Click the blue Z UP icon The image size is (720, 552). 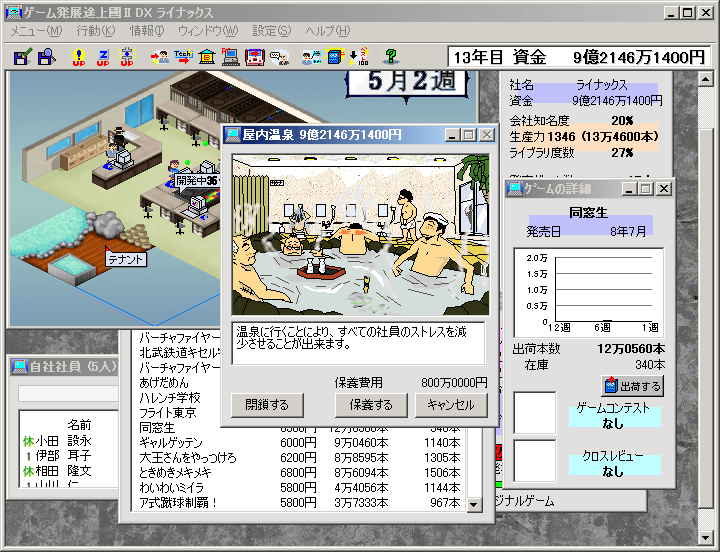pos(103,57)
